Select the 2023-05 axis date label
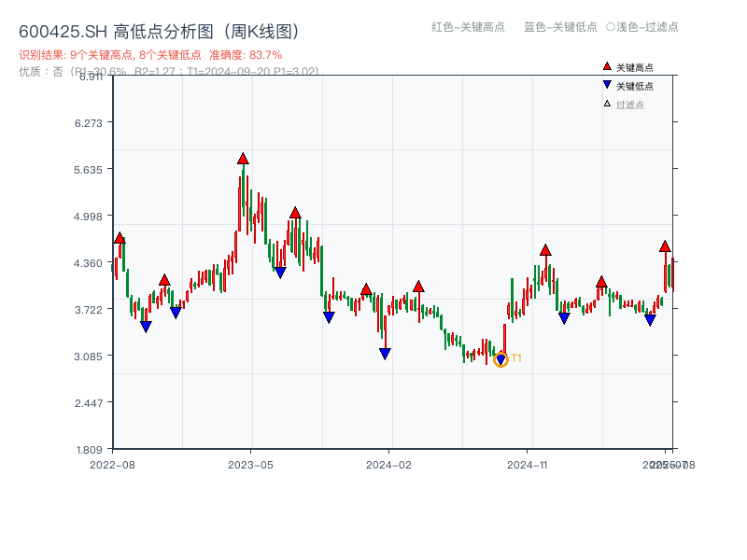 coord(252,463)
